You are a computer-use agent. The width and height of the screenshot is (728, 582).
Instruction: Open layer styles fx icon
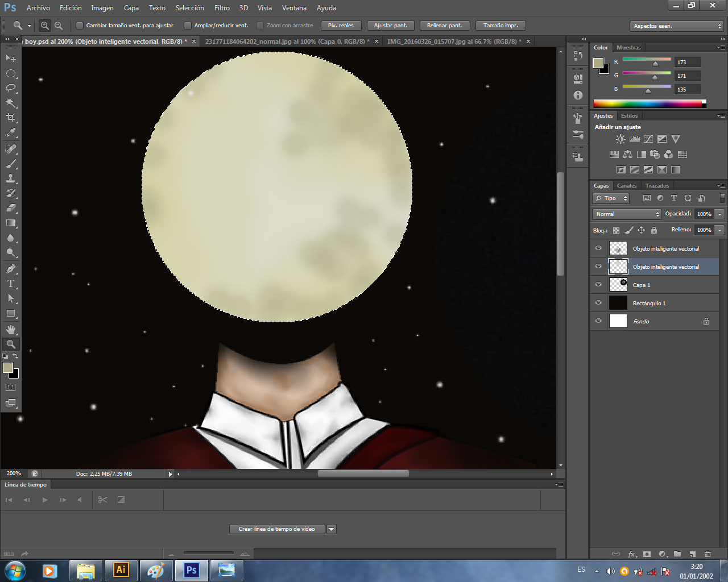click(632, 554)
